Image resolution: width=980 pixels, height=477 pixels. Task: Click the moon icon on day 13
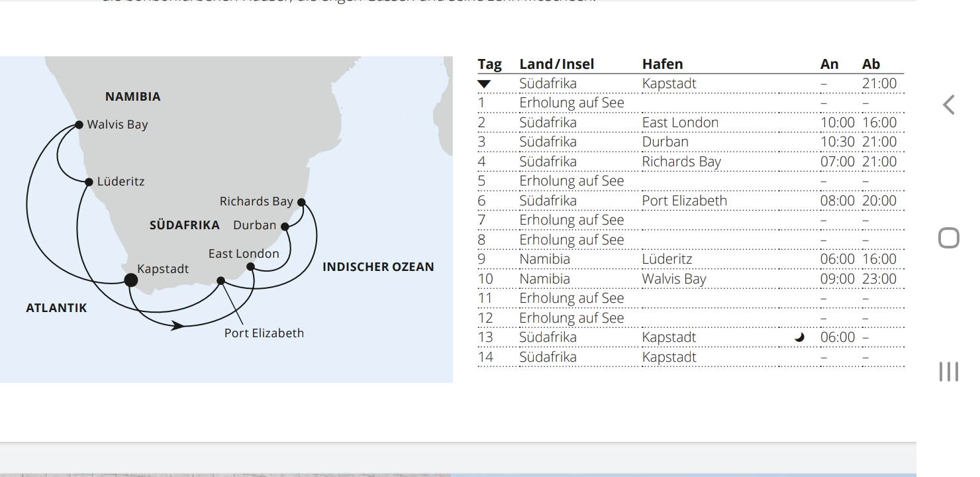pyautogui.click(x=799, y=337)
